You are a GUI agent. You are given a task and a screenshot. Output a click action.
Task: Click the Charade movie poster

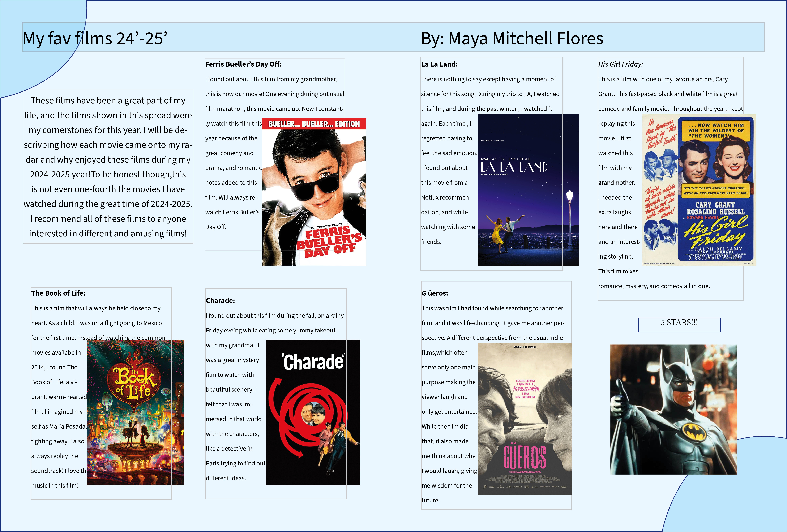click(x=313, y=412)
